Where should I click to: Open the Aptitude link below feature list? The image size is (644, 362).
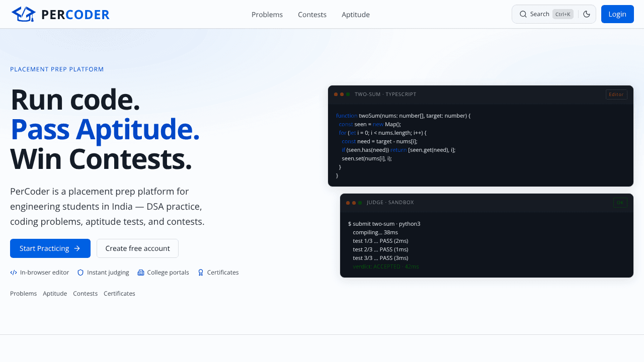[x=55, y=294]
